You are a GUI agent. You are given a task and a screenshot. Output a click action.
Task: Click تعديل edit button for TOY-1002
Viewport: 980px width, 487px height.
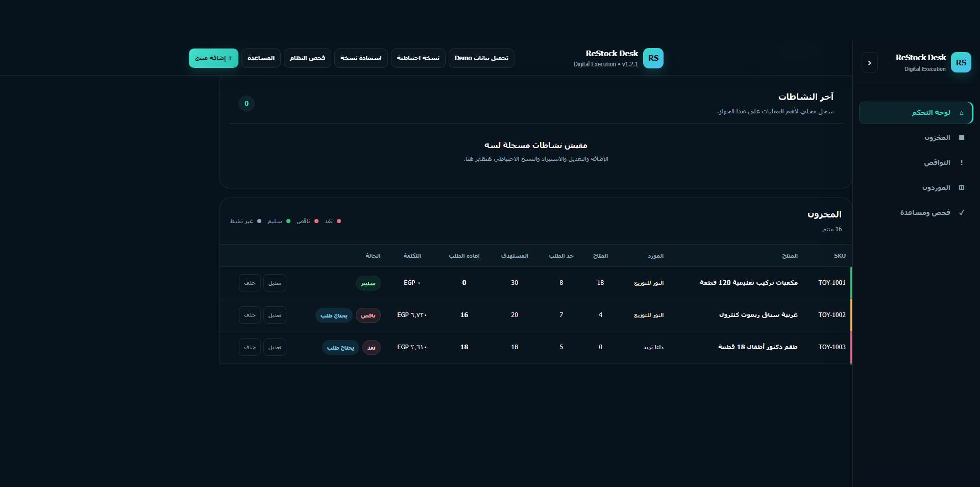pyautogui.click(x=275, y=315)
